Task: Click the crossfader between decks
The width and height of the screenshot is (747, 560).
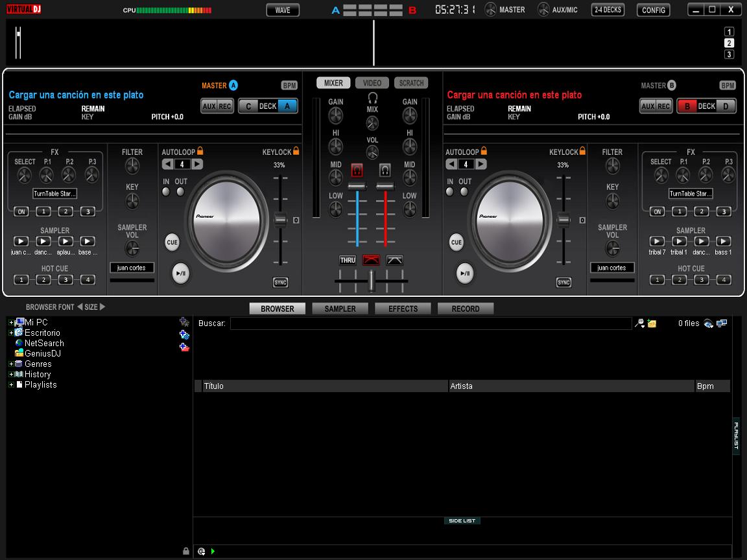Action: point(372,282)
